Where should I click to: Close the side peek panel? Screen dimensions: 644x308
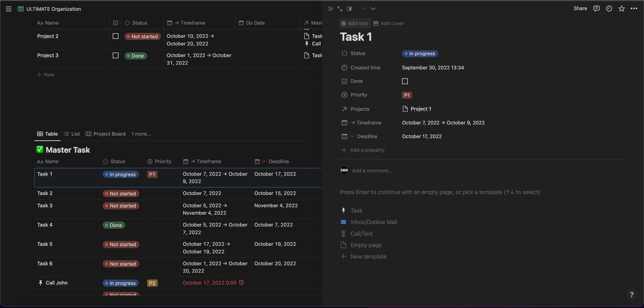tap(330, 9)
